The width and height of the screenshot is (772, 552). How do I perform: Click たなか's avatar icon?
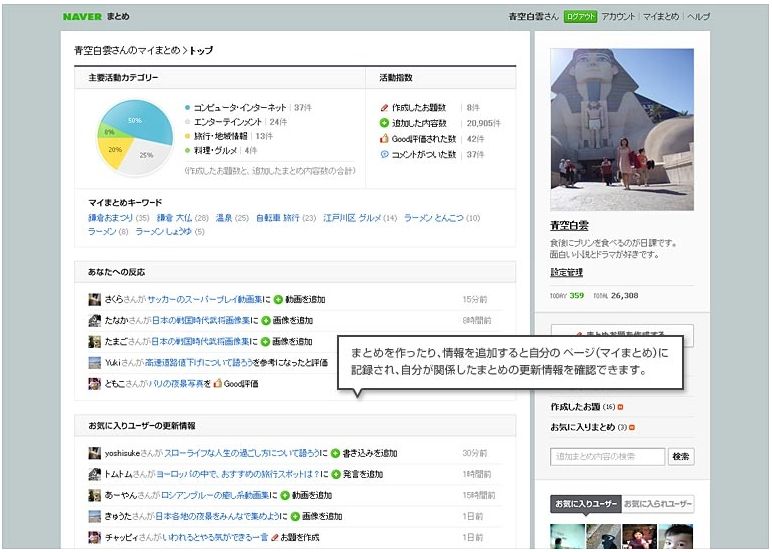(95, 320)
